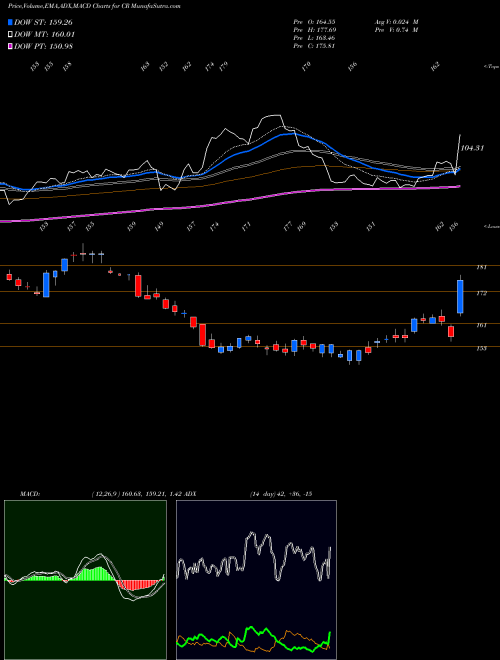Image resolution: width=500 pixels, height=660 pixels.
Task: Click the latest large blue candlestick
Action: pyautogui.click(x=460, y=296)
